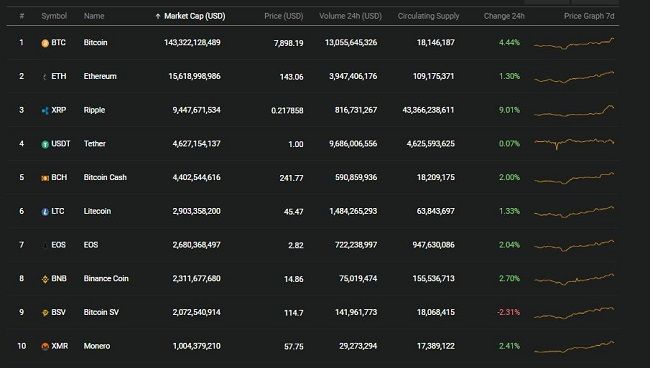Open Tether 7-day price graph
Screen dimensions: 650x368
click(574, 144)
